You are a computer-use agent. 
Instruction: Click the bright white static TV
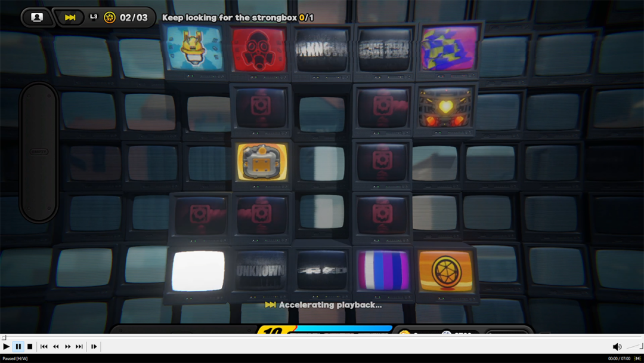(x=198, y=271)
